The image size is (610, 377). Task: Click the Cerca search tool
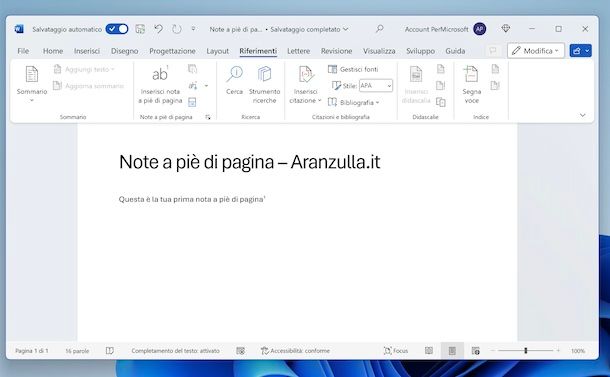235,81
